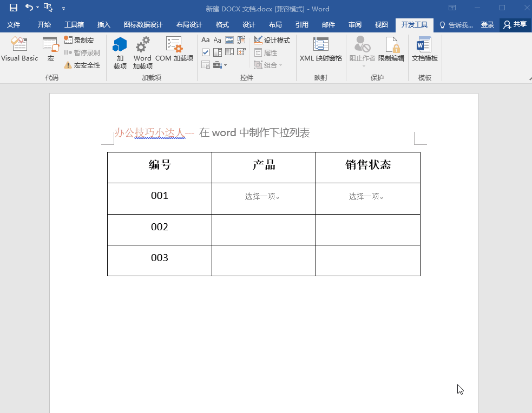Switch to the 格式 tab
The image size is (532, 413).
222,25
